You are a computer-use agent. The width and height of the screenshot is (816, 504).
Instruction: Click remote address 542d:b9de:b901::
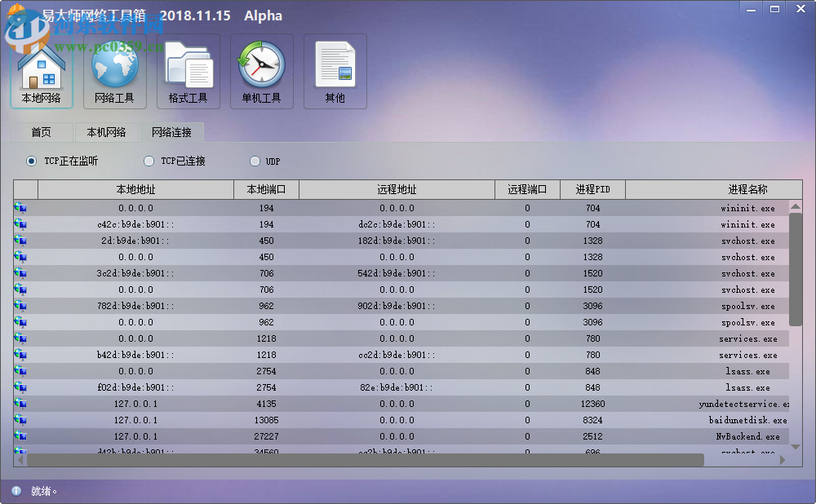[397, 273]
